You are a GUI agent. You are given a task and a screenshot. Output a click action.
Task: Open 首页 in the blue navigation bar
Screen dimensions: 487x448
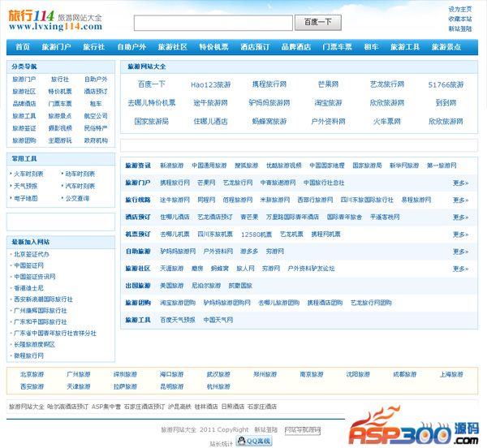point(23,47)
